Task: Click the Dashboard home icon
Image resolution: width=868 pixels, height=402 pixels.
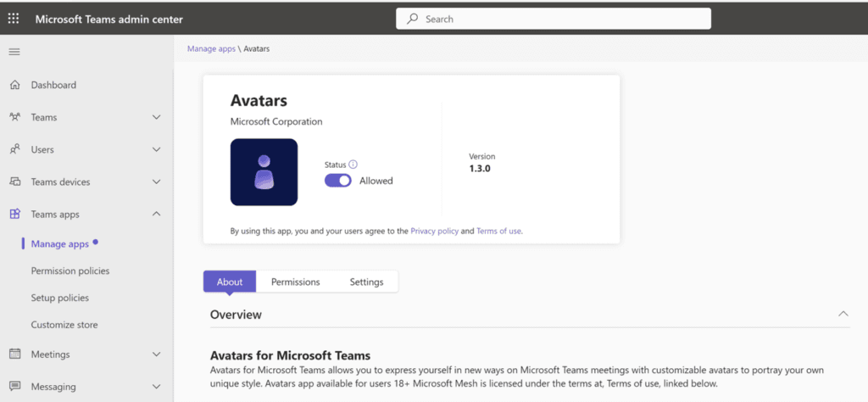Action: coord(15,85)
